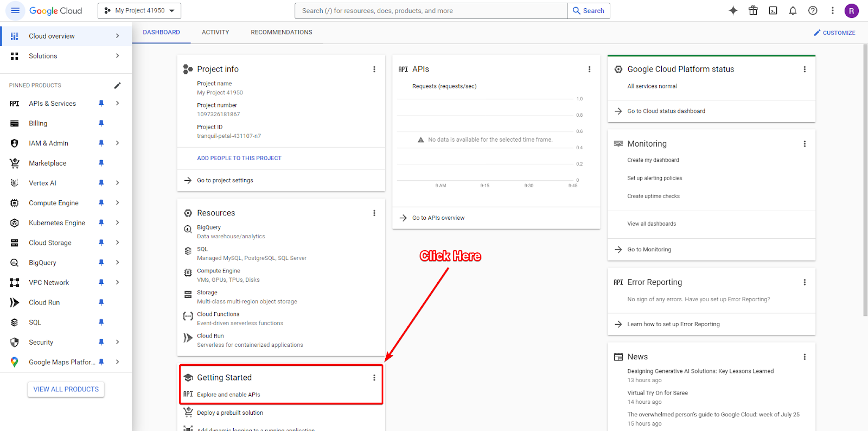
Task: Open News card three-dot menu
Action: (805, 357)
